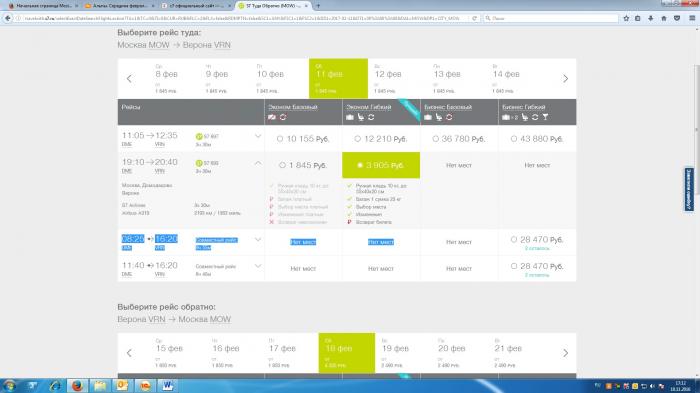The height and width of the screenshot is (393, 700).
Task: Click the browser home icon
Action: [664, 18]
